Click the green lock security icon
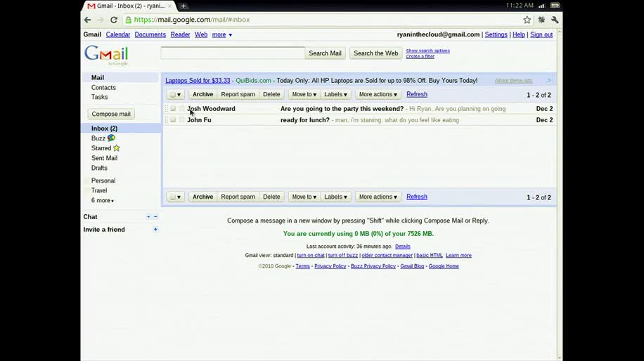 click(x=129, y=20)
